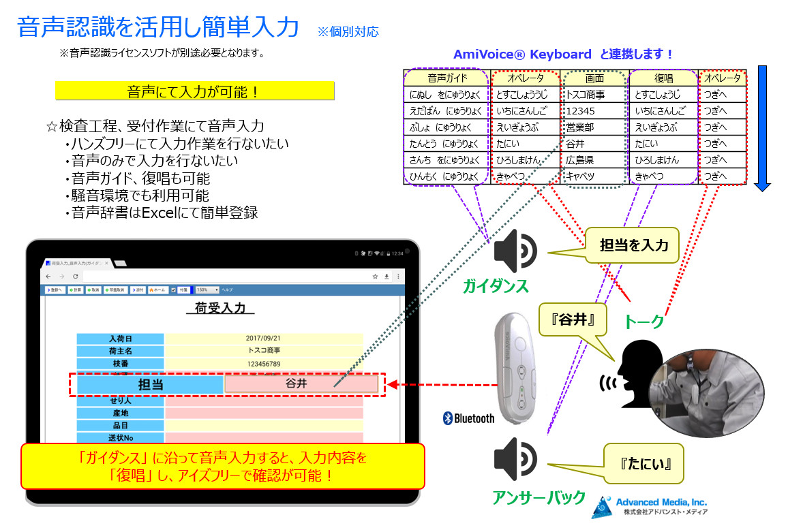The image size is (788, 532).
Task: Toggle the checkbox beside 付箋
Action: (x=173, y=290)
